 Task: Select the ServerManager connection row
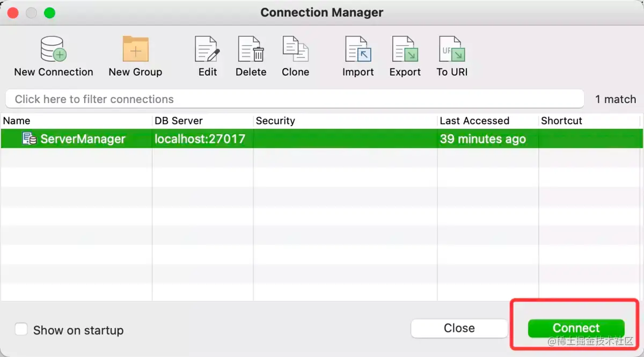(322, 139)
